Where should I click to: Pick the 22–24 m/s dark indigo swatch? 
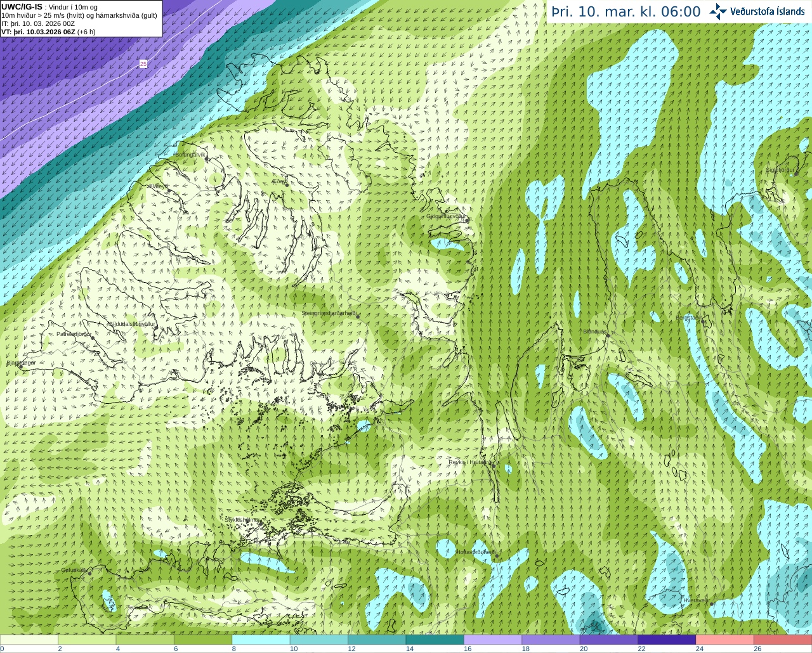pos(667,640)
